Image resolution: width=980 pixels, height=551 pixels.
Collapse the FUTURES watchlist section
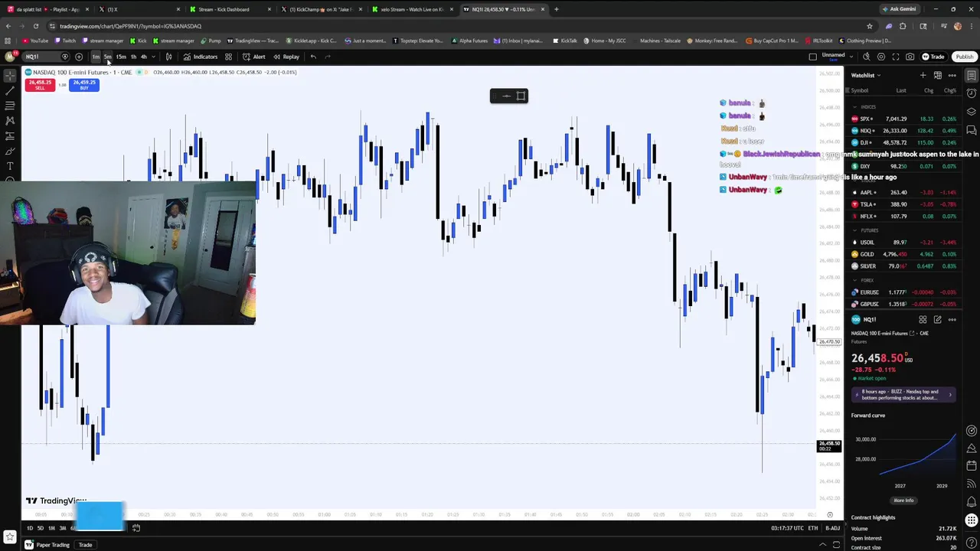[x=854, y=230]
